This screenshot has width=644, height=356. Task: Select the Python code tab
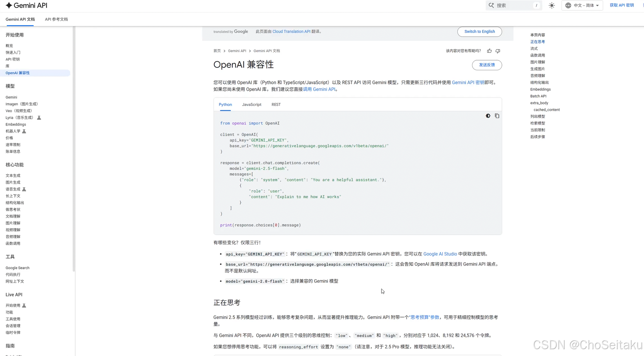point(225,105)
